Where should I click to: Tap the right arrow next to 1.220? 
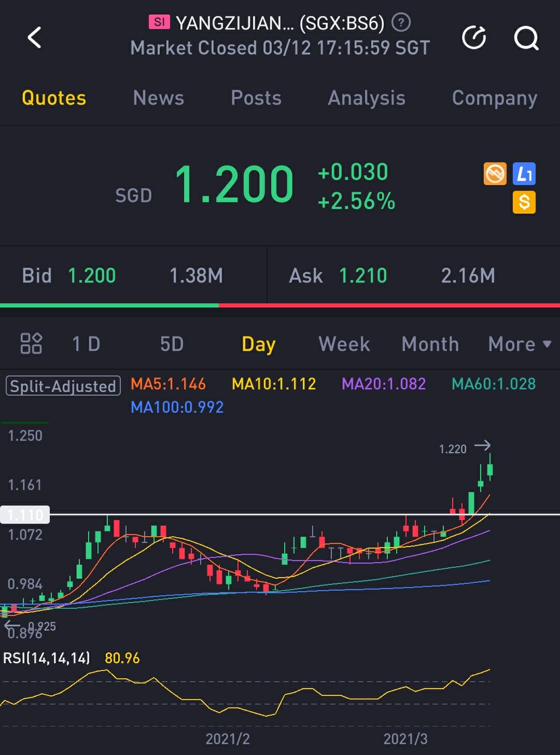tap(482, 445)
